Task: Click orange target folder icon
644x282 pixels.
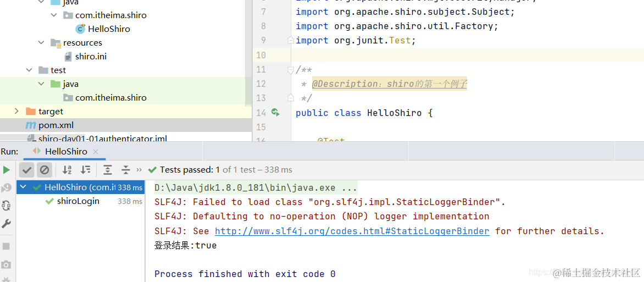Action: coord(30,112)
